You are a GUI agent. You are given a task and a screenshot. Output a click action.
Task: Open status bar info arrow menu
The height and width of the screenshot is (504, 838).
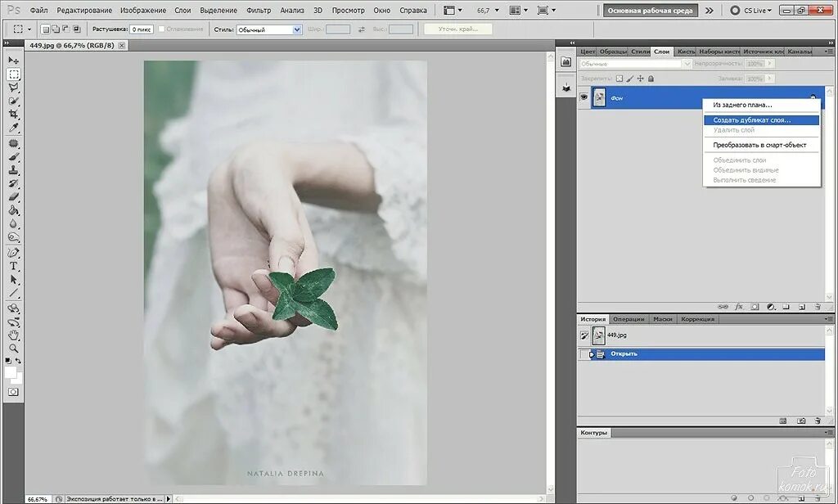[x=169, y=498]
